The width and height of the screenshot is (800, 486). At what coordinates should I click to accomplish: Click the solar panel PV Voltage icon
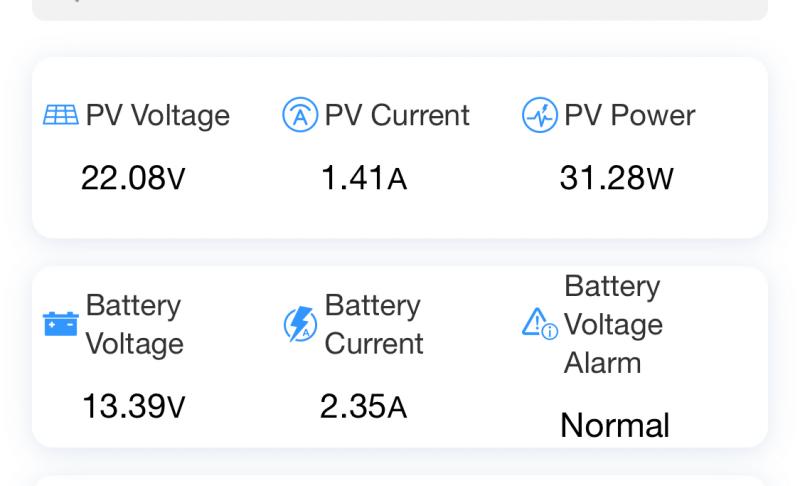point(61,116)
